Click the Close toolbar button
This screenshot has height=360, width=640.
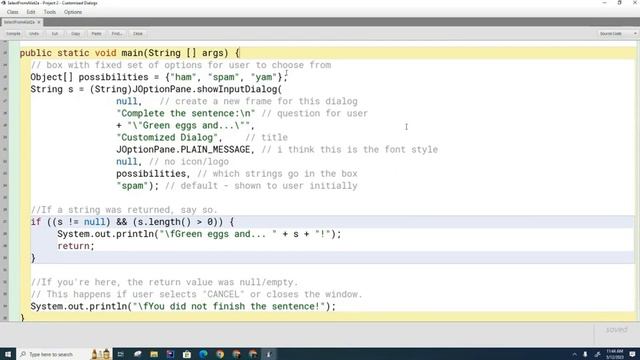tap(138, 33)
